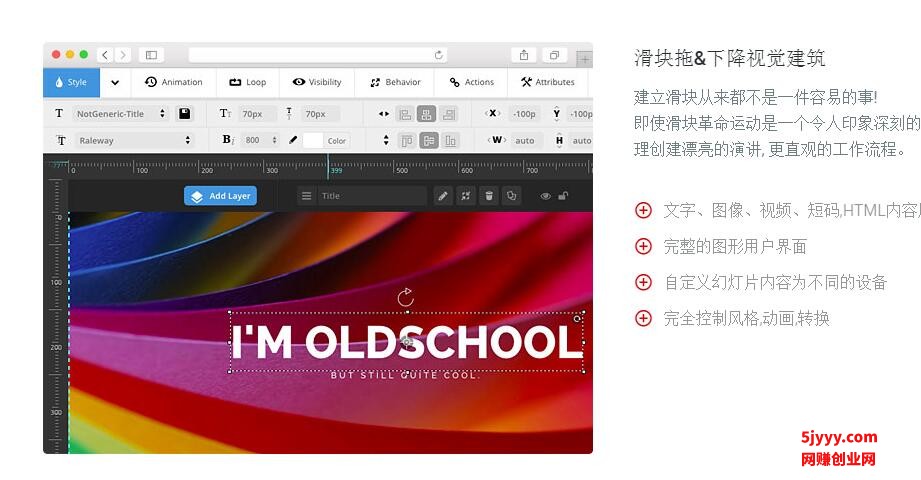The image size is (921, 480).
Task: Open the Visibility tab
Action: tap(317, 82)
